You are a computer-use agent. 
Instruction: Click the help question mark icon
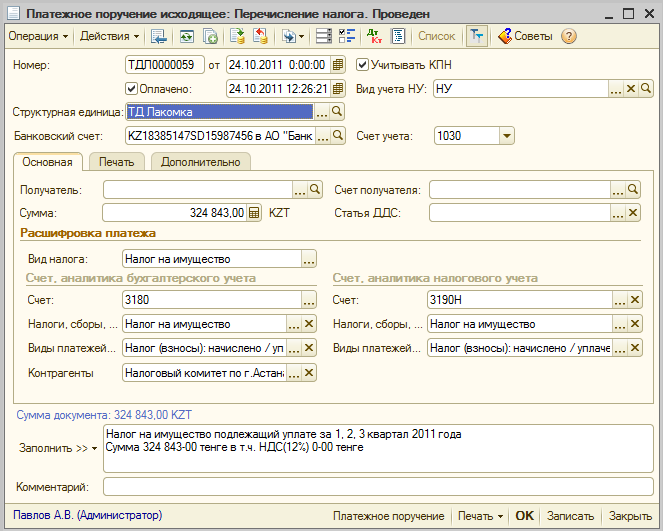tap(569, 36)
